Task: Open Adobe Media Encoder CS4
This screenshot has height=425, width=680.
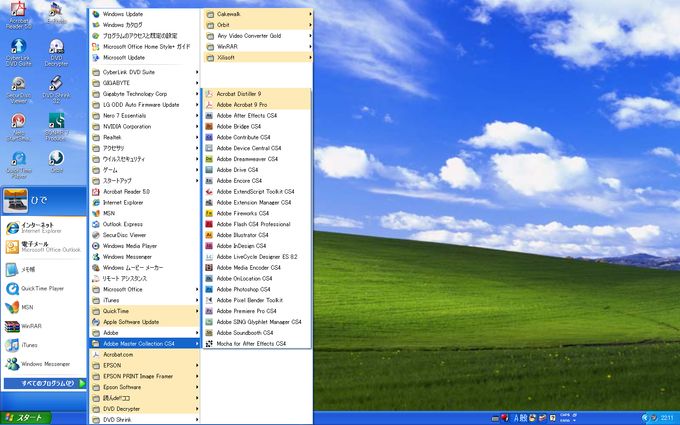Action: click(257, 268)
